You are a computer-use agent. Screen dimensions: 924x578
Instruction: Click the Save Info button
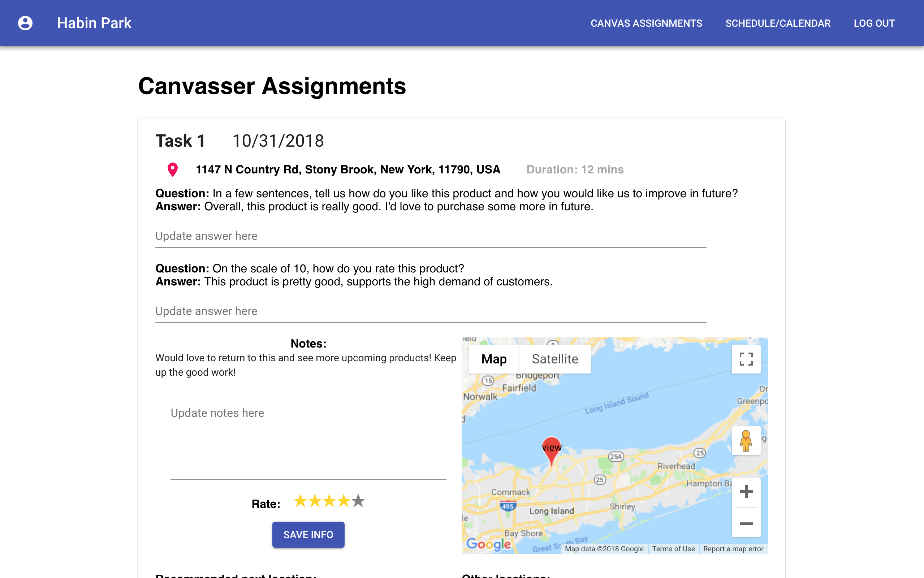[308, 534]
